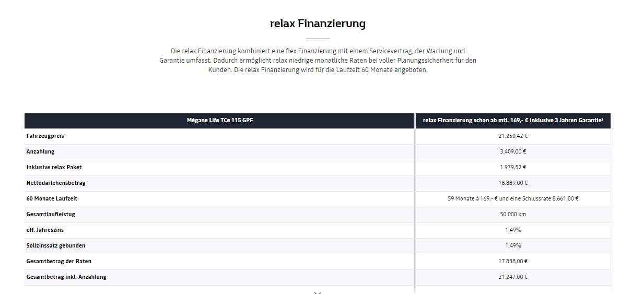Click the relax Finanzierung 169,- € column header
Image resolution: width=644 pixels, height=294 pixels.
pyautogui.click(x=513, y=121)
